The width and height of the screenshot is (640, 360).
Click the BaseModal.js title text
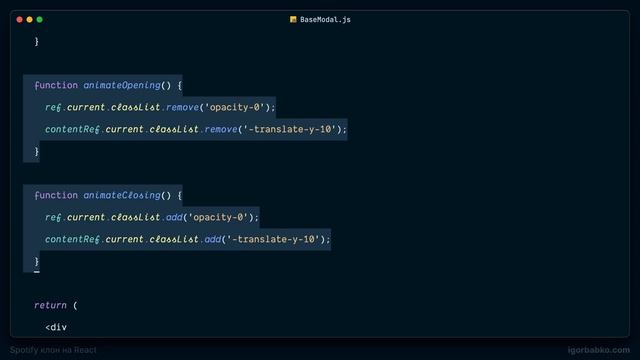coord(325,20)
